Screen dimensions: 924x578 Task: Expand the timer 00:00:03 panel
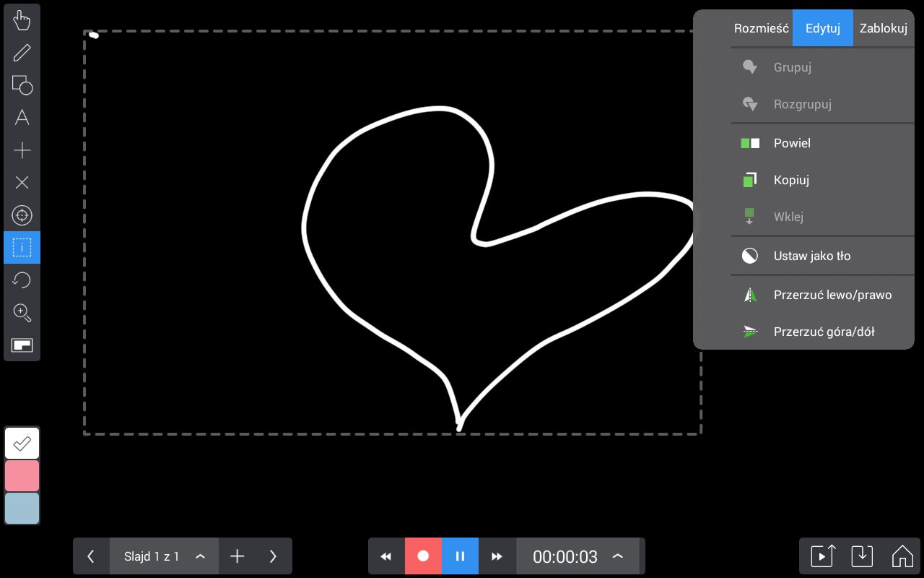tap(578, 556)
